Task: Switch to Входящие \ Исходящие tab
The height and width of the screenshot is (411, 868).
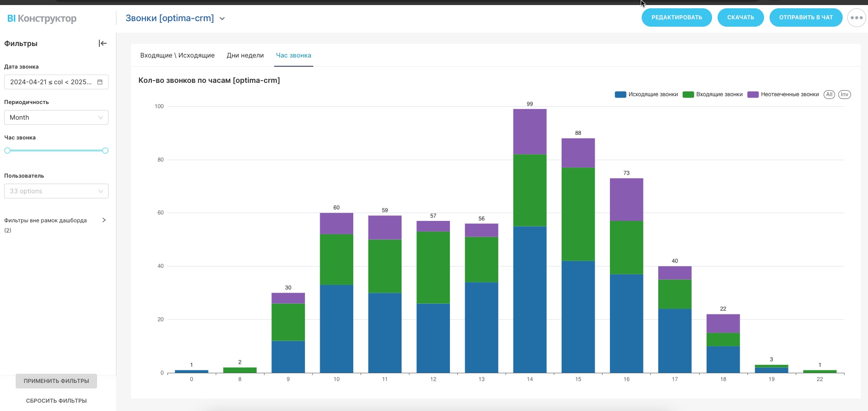Action: [177, 55]
